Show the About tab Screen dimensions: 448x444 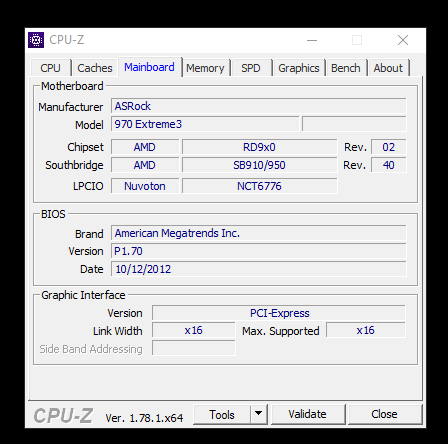(x=388, y=68)
